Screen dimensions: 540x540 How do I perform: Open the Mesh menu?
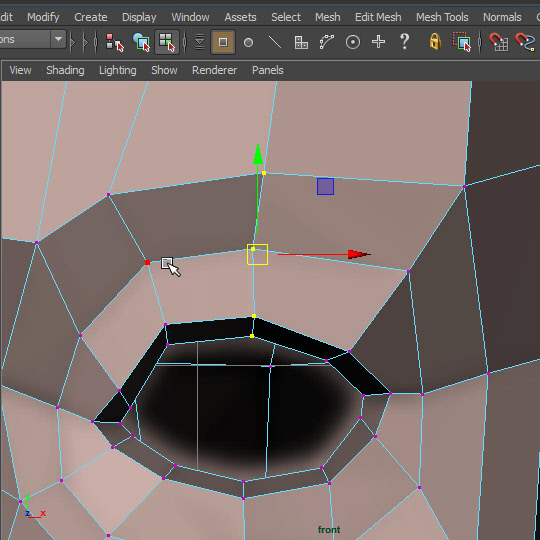327,17
